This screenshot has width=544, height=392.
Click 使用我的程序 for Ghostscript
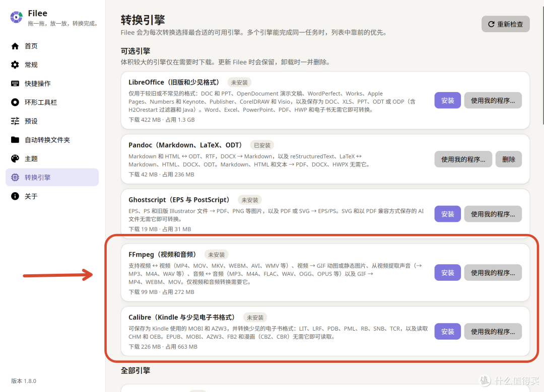point(493,214)
